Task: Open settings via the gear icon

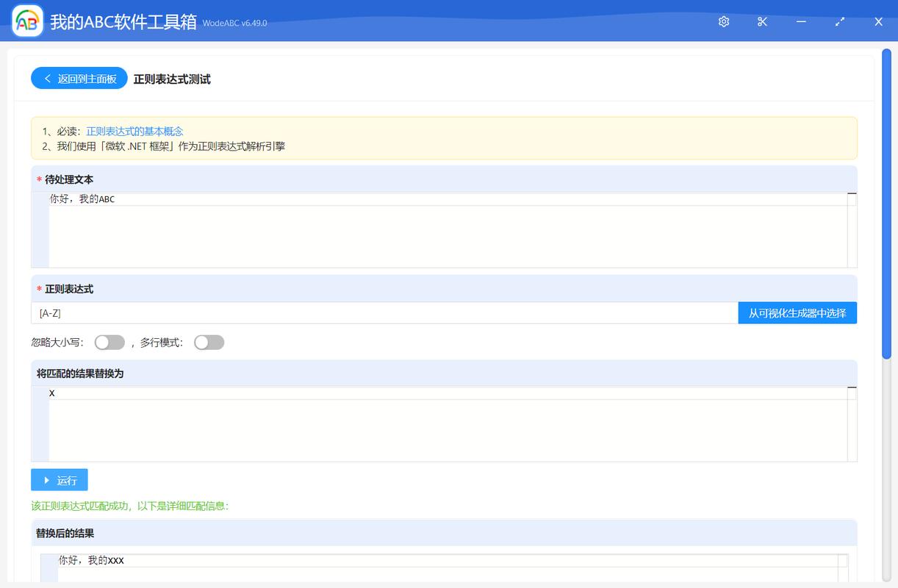Action: (724, 21)
